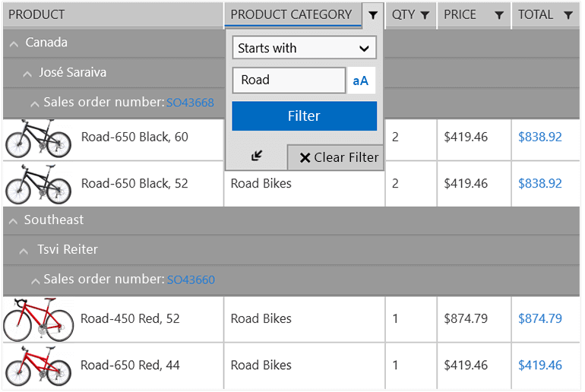Open the TOTAL column filter icon

point(568,15)
